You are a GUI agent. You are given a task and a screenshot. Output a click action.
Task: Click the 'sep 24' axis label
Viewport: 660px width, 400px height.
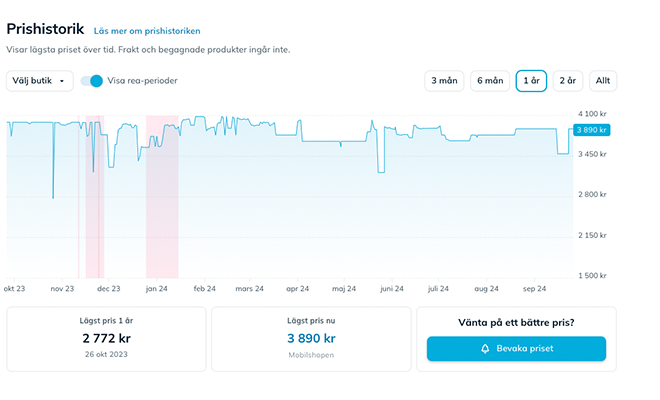pos(534,288)
